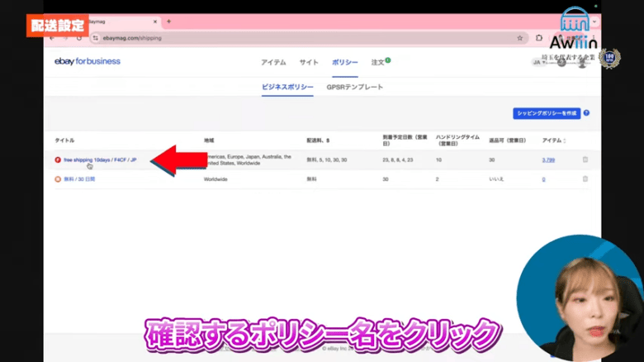Select the ビジネスポリシー tab
This screenshot has height=362, width=644.
pyautogui.click(x=287, y=87)
